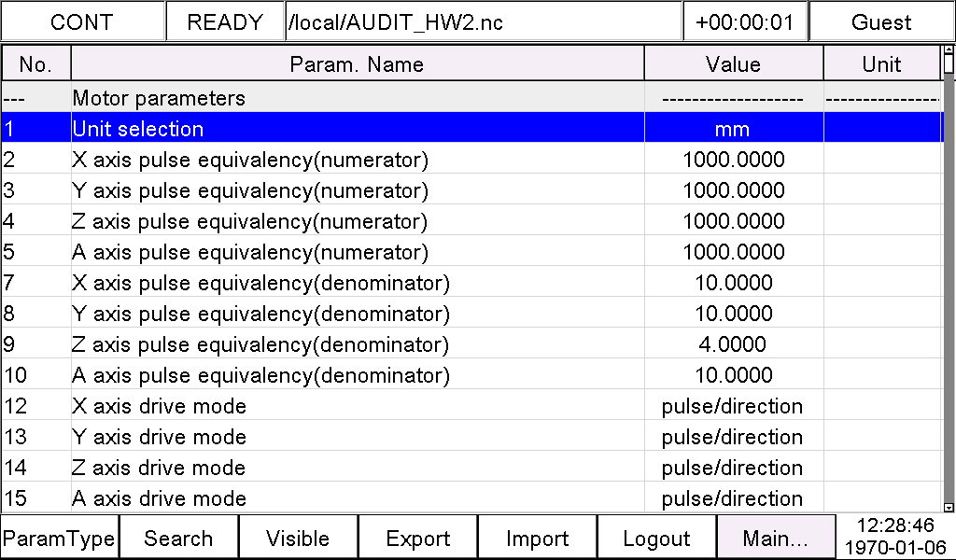The image size is (956, 560).
Task: Click the scrollbar thumb at top
Action: pyautogui.click(x=949, y=63)
